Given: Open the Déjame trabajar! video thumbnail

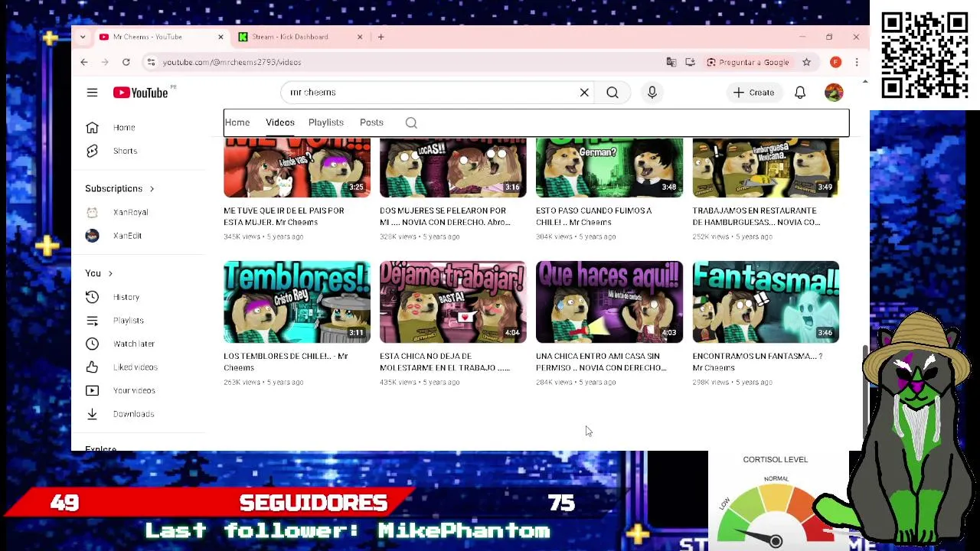Looking at the screenshot, I should coord(453,302).
